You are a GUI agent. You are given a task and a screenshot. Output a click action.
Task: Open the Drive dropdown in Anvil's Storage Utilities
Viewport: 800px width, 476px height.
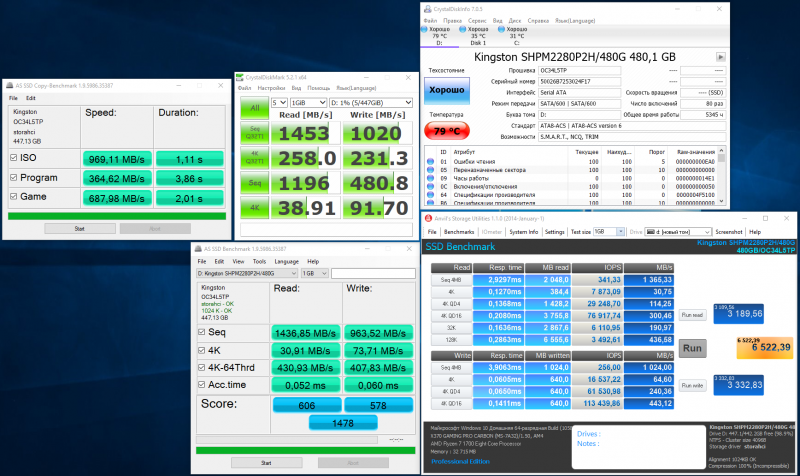678,232
